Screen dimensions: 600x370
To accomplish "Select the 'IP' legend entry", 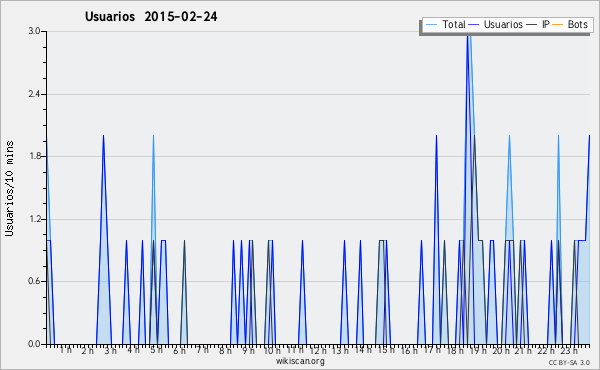I will click(538, 24).
